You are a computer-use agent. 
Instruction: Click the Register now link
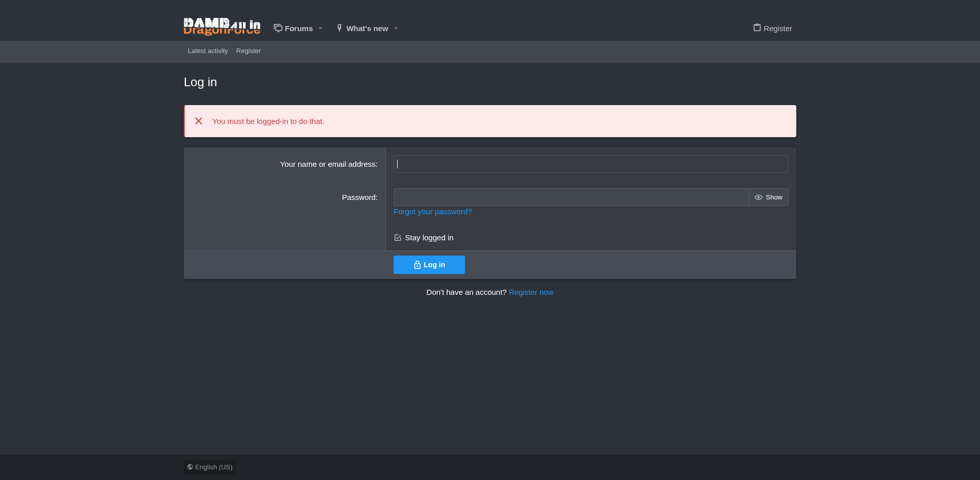(x=531, y=292)
